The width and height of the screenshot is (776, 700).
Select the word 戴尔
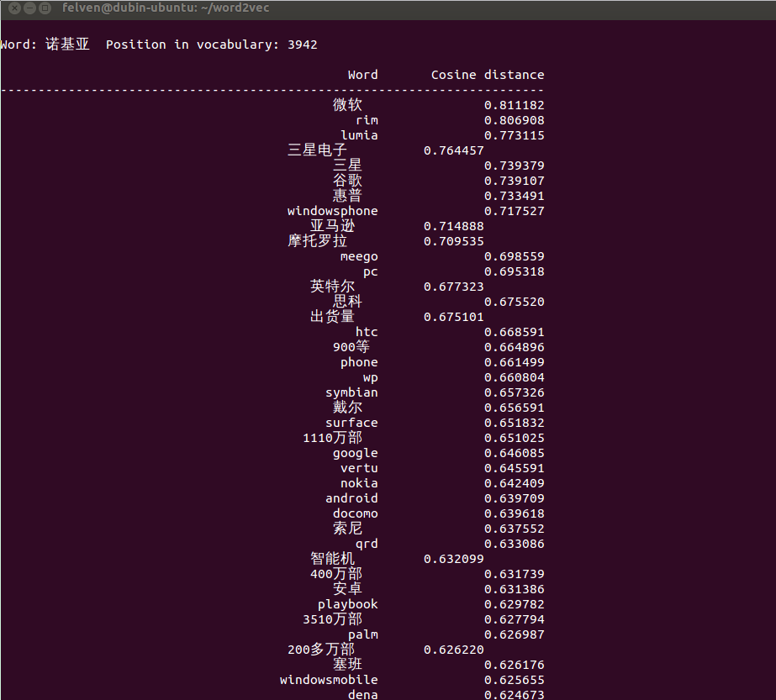coord(347,407)
